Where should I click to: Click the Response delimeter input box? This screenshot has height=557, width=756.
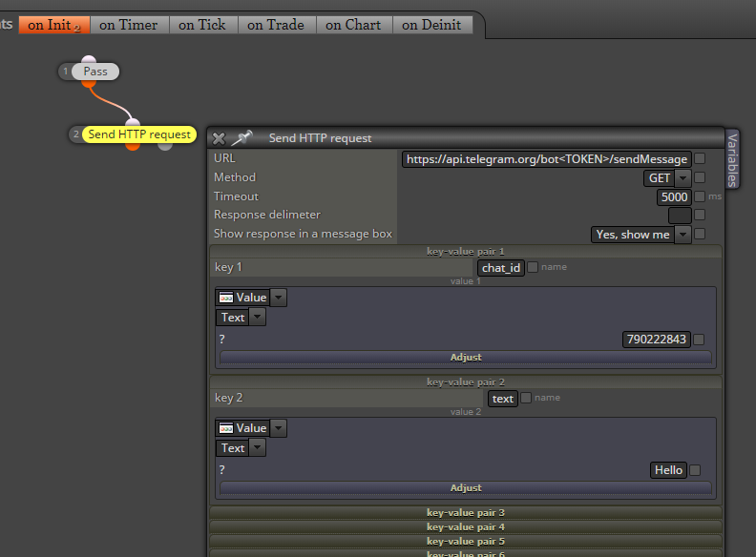(680, 216)
